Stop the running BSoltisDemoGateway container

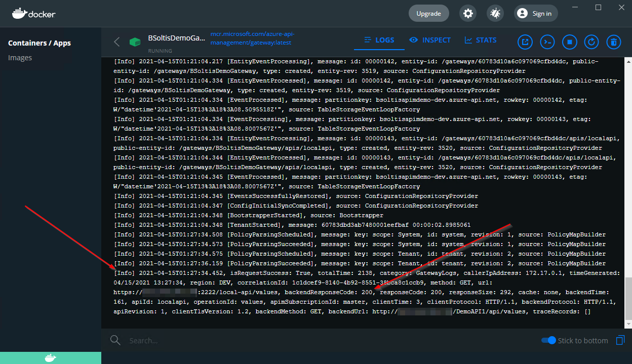click(569, 42)
